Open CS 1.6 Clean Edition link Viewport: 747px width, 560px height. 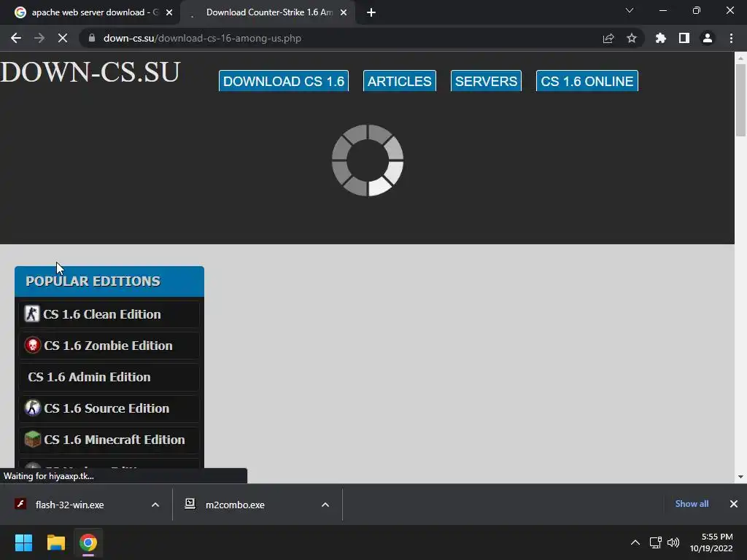(109, 314)
